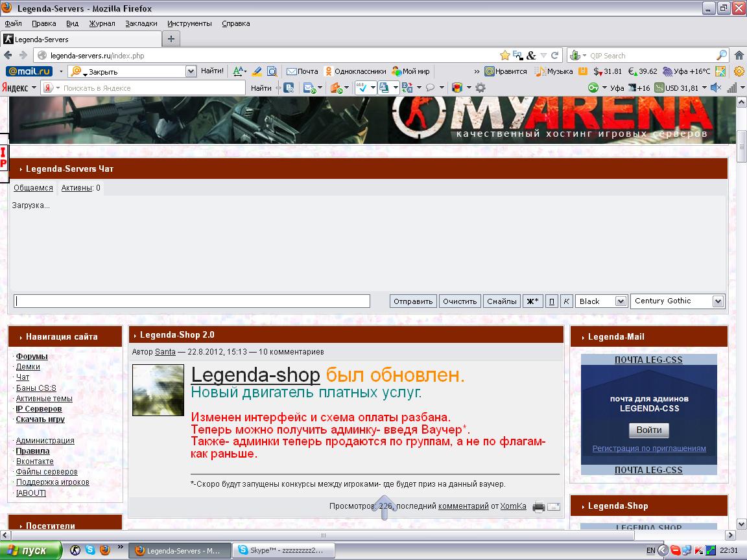
Task: Click Yandex spell check icon
Action: tap(362, 87)
